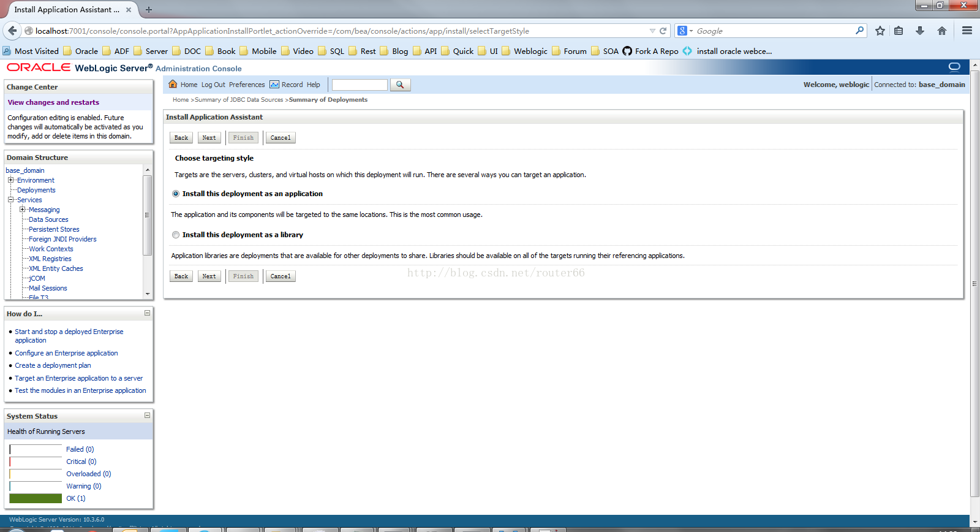Click Google search engine icon in search box

tap(682, 31)
